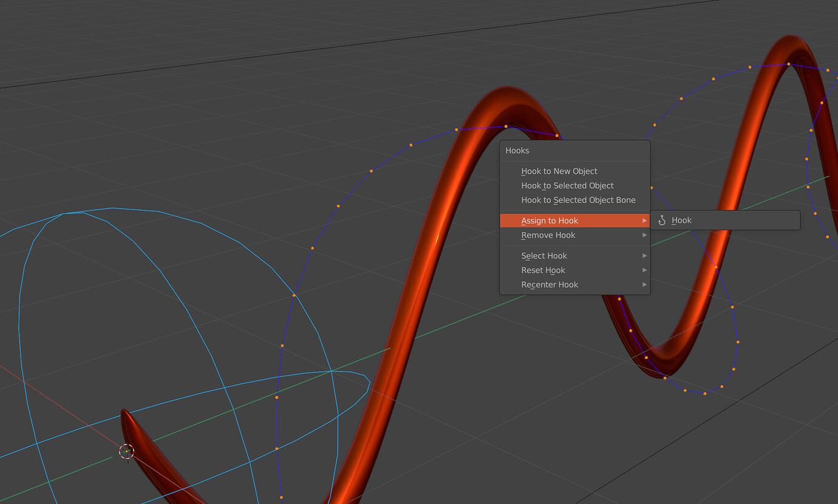Image resolution: width=838 pixels, height=504 pixels.
Task: Open the 'Reset Hook' submenu via its arrow
Action: point(644,270)
